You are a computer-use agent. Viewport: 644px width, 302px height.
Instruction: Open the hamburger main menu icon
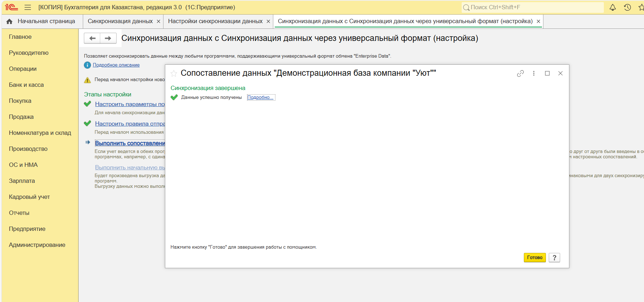(x=28, y=7)
